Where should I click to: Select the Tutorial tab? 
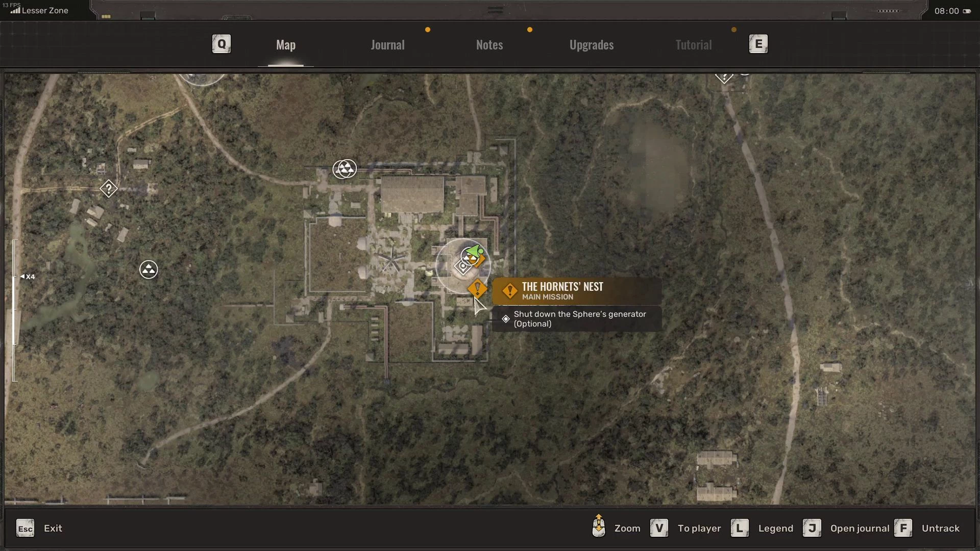[693, 45]
